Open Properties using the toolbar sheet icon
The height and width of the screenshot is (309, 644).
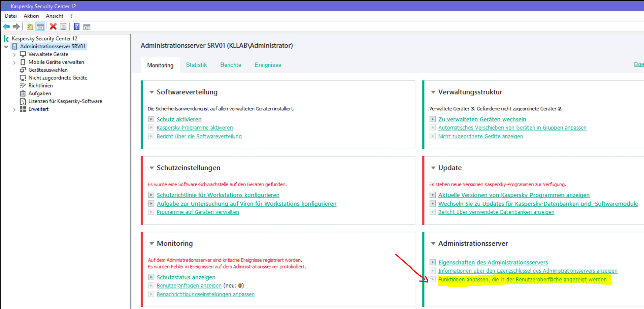click(x=63, y=27)
